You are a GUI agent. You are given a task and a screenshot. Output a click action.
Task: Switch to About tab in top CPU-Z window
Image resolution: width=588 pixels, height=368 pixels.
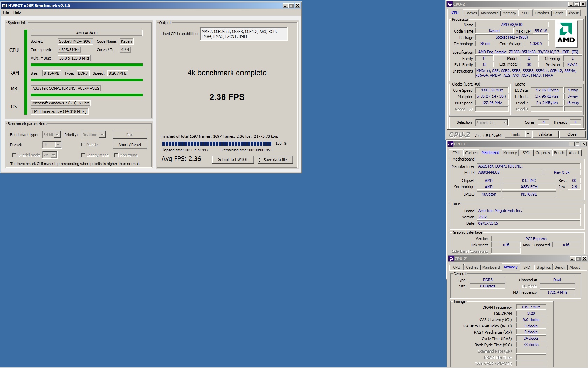[573, 13]
